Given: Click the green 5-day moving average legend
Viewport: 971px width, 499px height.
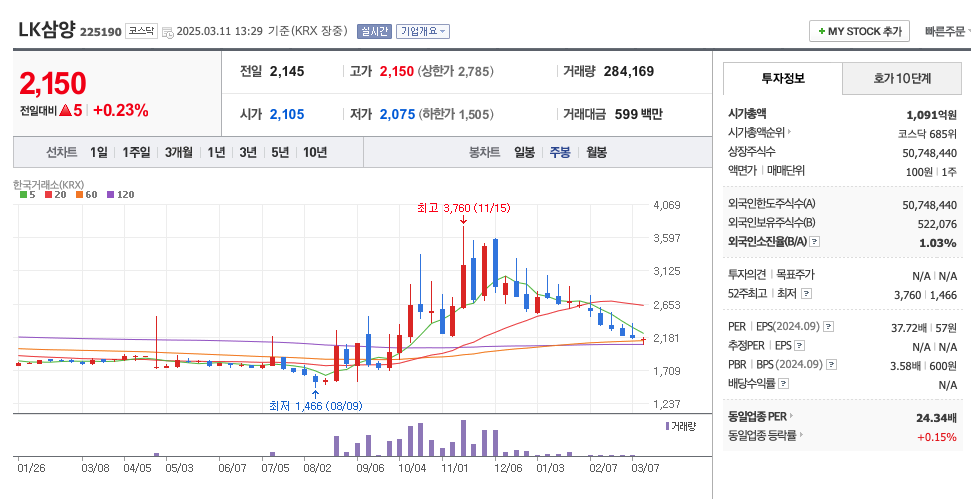Looking at the screenshot, I should pyautogui.click(x=28, y=194).
